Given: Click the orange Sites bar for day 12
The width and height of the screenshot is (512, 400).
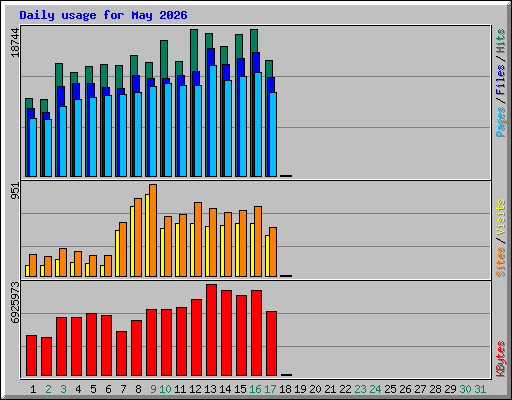Looking at the screenshot, I should coord(198,239).
